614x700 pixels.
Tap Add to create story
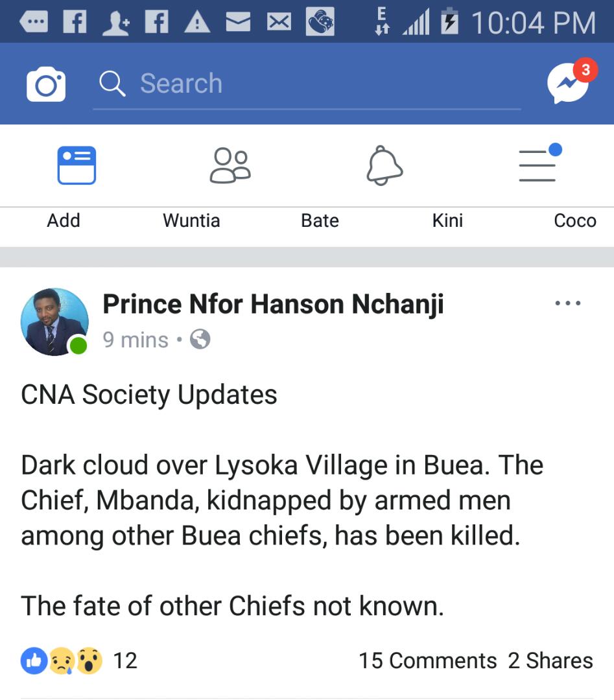click(x=64, y=220)
